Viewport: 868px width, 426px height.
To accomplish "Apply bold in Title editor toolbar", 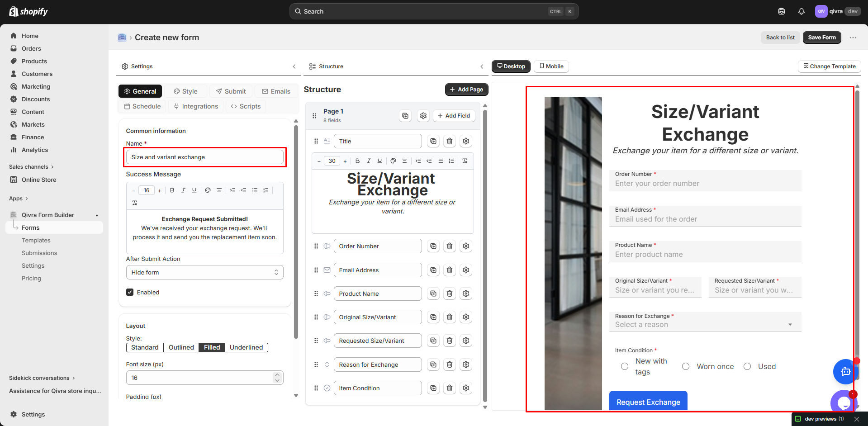I will tap(357, 161).
